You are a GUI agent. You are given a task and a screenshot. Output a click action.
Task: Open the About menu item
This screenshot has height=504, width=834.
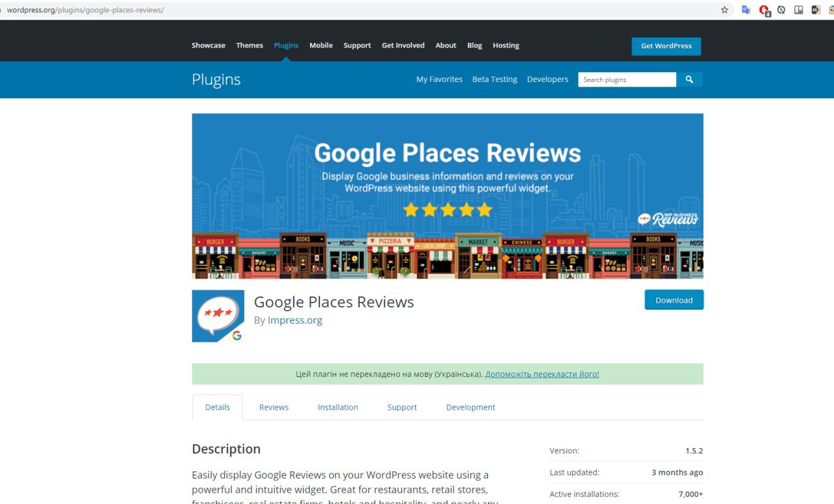(x=446, y=46)
